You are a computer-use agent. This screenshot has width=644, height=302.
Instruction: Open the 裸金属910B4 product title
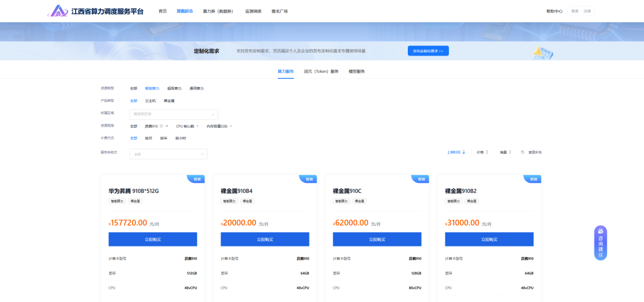(x=237, y=191)
